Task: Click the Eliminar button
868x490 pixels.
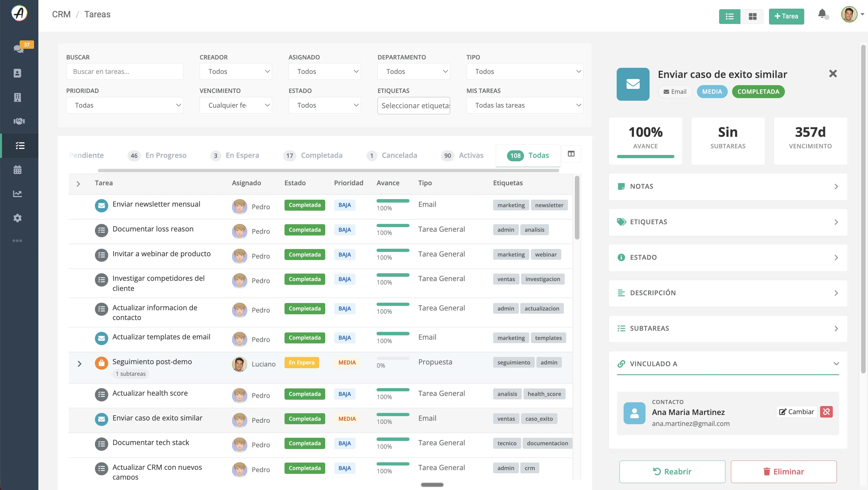Action: pos(783,472)
